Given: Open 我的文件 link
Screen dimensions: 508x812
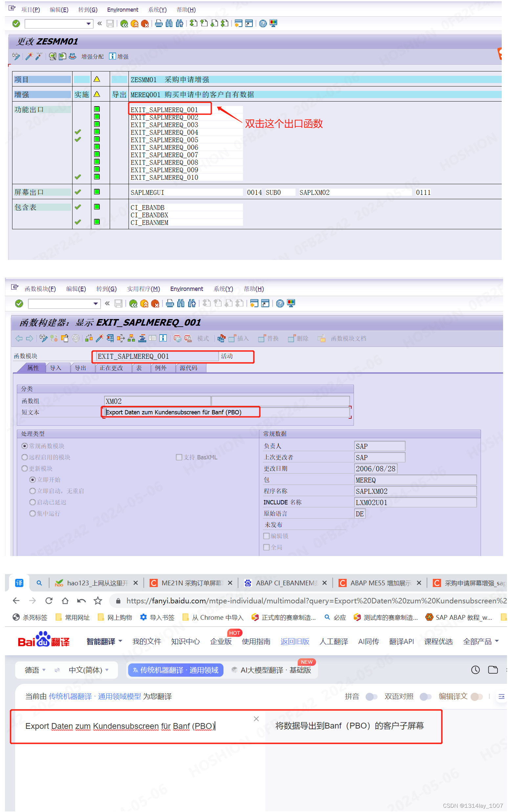Looking at the screenshot, I should (147, 642).
